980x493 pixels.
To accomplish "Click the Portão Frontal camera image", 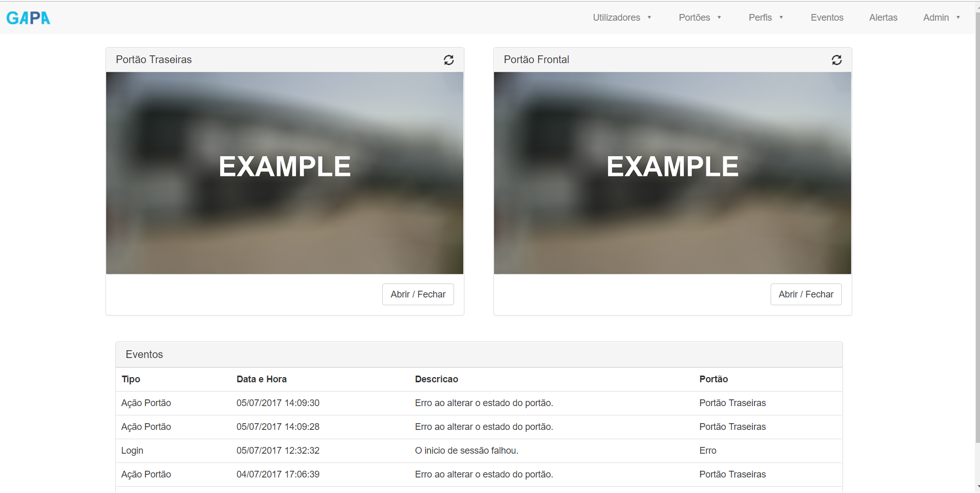I will pyautogui.click(x=672, y=173).
